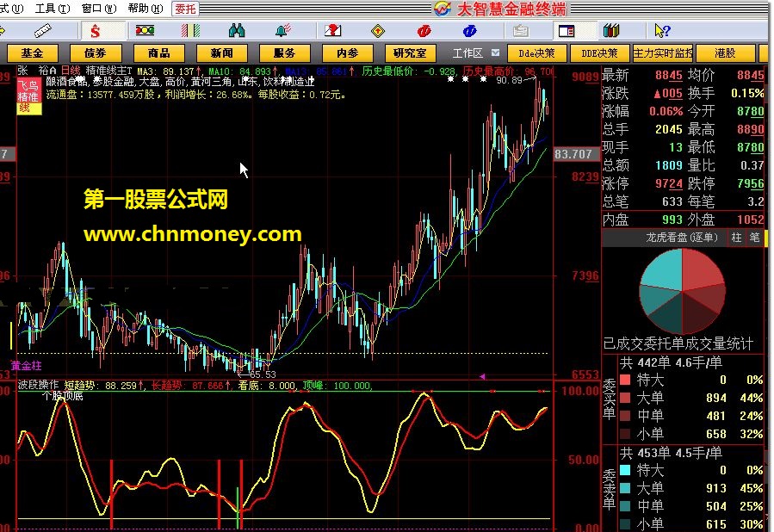
Task: Click the 委买单 大单 color swatch
Action: point(625,398)
